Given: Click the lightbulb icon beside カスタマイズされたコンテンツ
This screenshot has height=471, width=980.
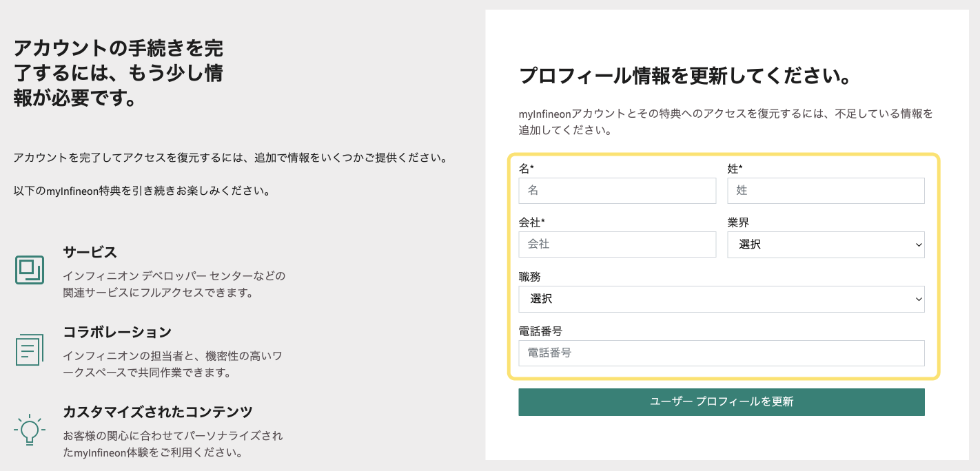Looking at the screenshot, I should [29, 429].
